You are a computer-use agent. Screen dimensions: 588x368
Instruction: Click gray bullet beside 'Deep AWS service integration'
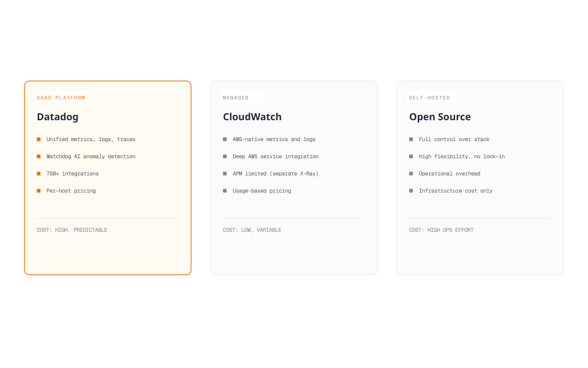(x=225, y=156)
